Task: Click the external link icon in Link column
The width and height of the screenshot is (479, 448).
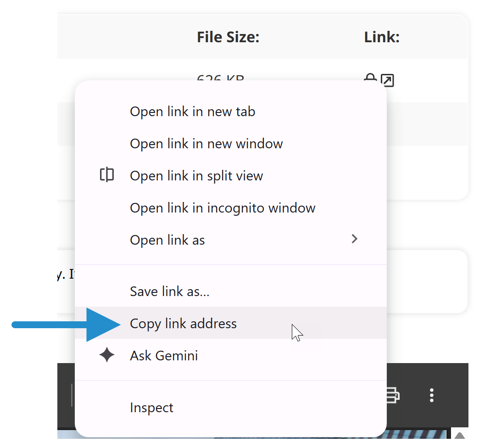Action: click(x=387, y=80)
